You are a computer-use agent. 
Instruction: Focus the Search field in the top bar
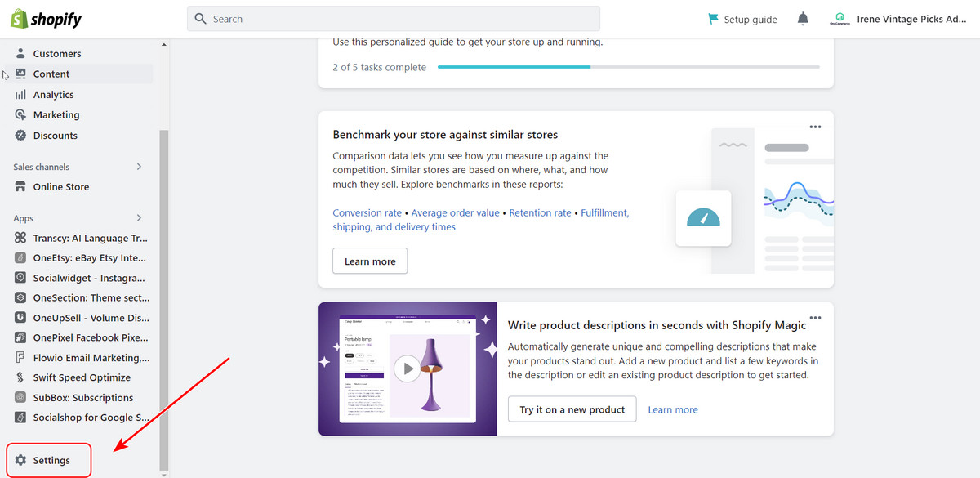click(394, 19)
